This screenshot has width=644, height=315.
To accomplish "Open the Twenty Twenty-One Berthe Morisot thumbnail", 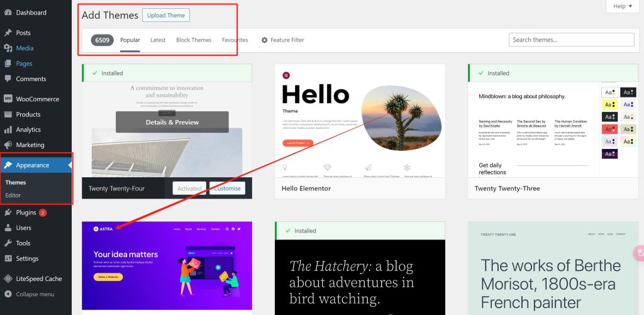I will pyautogui.click(x=553, y=268).
